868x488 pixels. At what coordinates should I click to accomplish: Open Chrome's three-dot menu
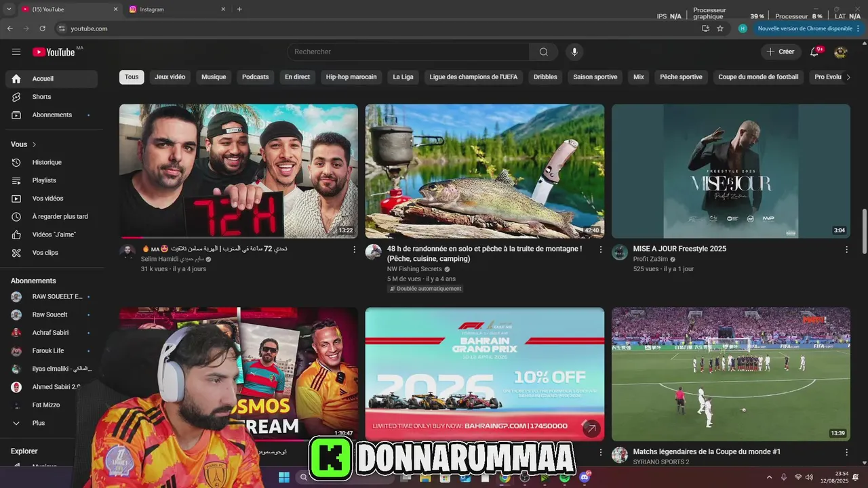tap(859, 28)
